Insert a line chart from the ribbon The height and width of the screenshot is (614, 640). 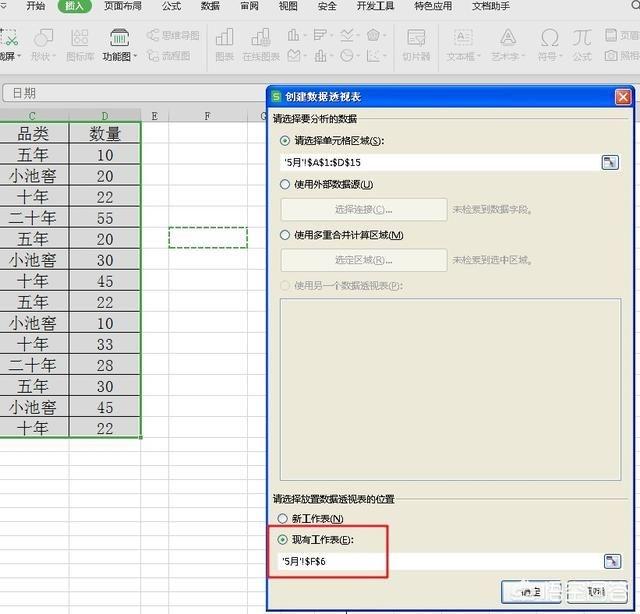[x=347, y=35]
